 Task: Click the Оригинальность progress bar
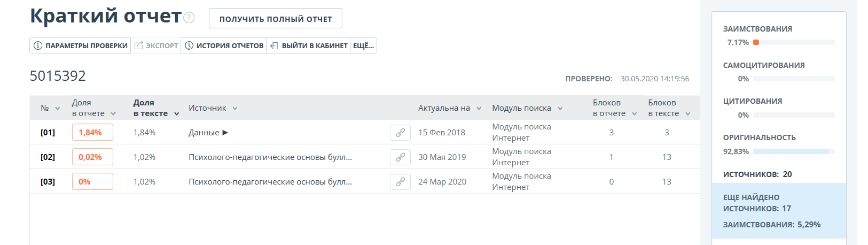coord(793,152)
